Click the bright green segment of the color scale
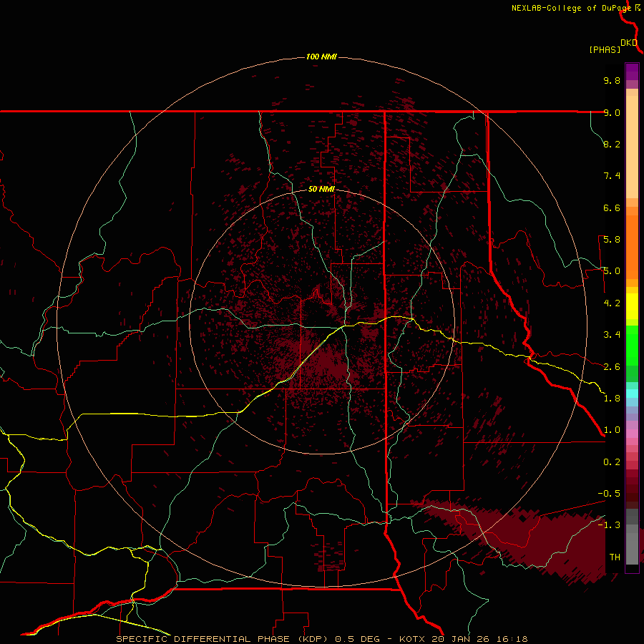 (x=632, y=346)
